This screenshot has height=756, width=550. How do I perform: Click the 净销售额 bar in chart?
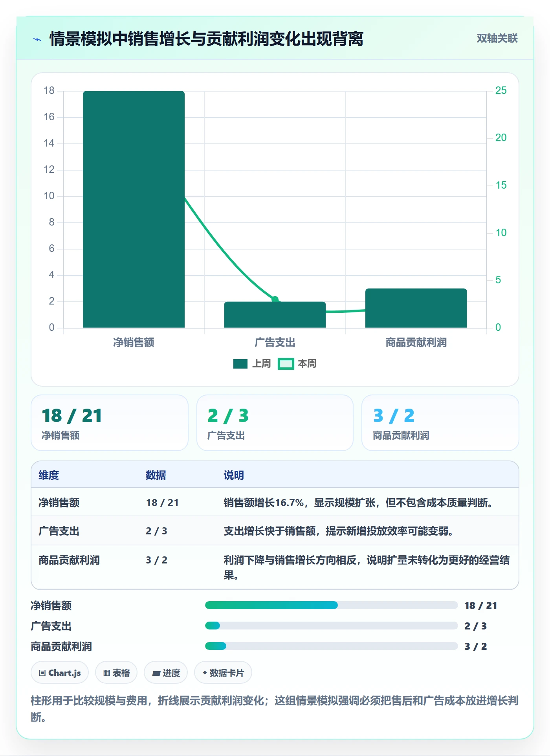134,209
